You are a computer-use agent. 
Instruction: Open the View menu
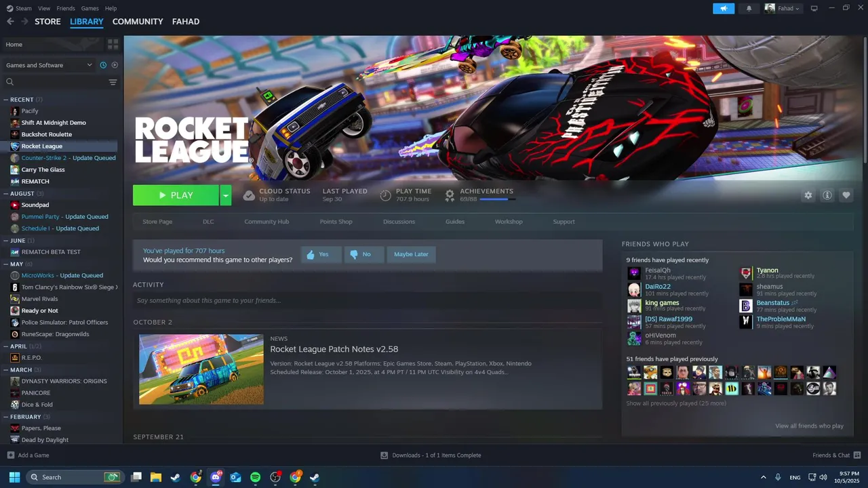click(44, 8)
